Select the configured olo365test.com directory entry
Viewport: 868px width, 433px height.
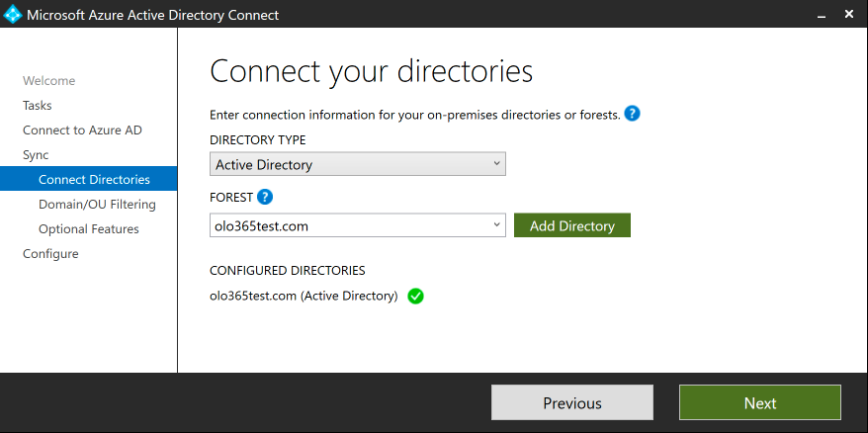pos(303,296)
